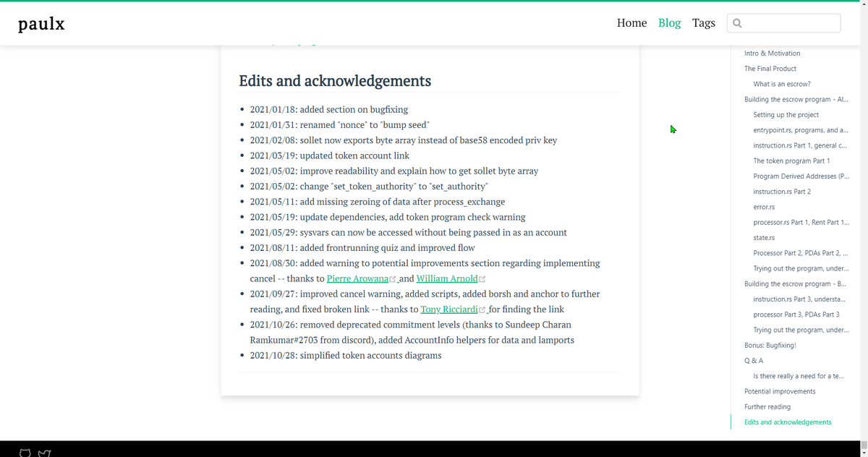
Task: Open the GitHub icon in the footer
Action: 25,453
